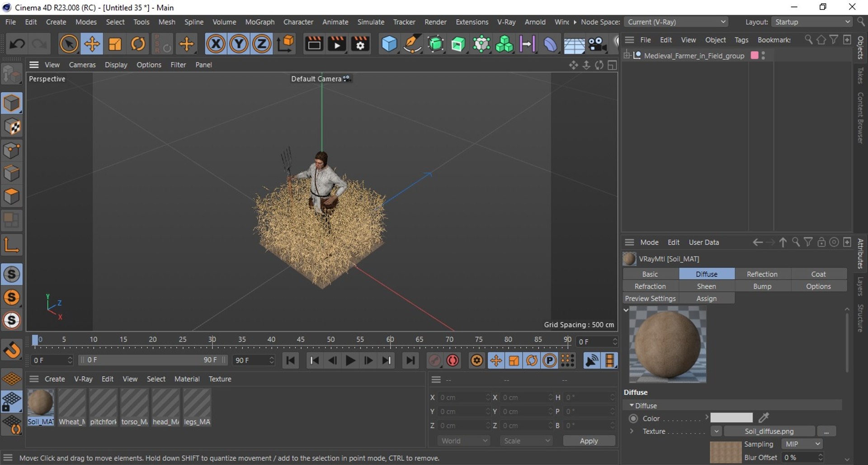Open the Sampling MIP dropdown
This screenshot has width=868, height=465.
(803, 444)
